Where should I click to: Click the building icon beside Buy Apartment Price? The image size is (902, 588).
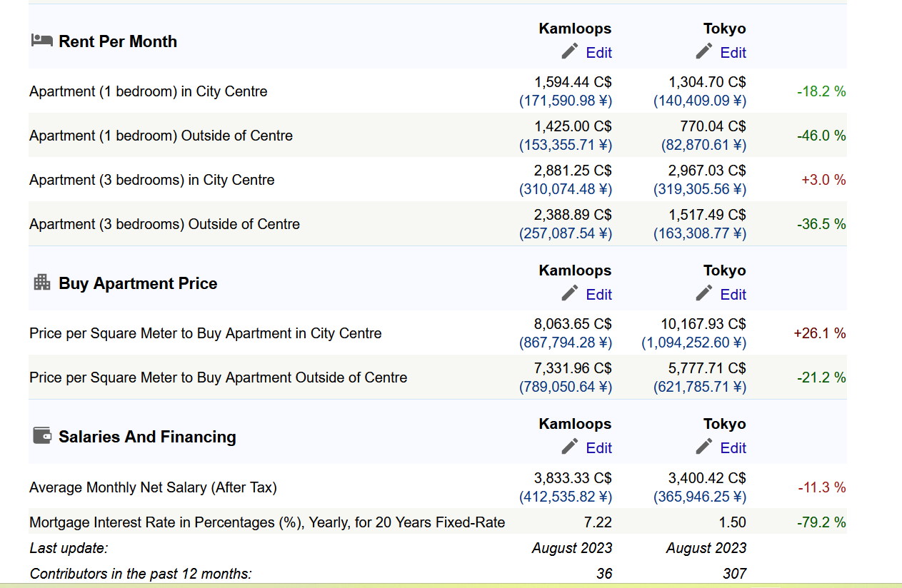point(42,283)
